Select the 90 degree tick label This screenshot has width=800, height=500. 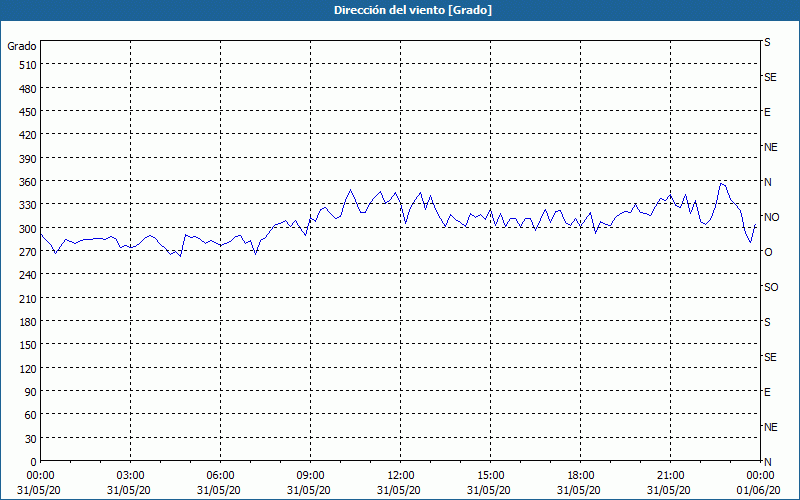coord(28,392)
